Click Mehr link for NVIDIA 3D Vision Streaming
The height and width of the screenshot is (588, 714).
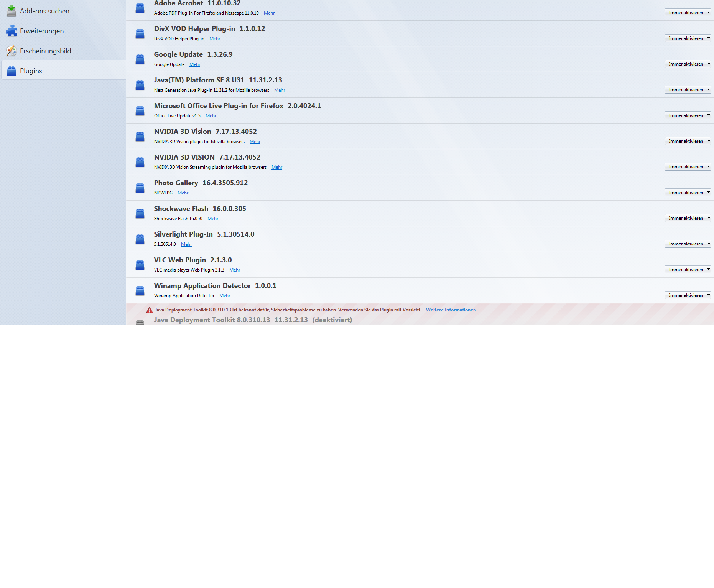pos(277,167)
